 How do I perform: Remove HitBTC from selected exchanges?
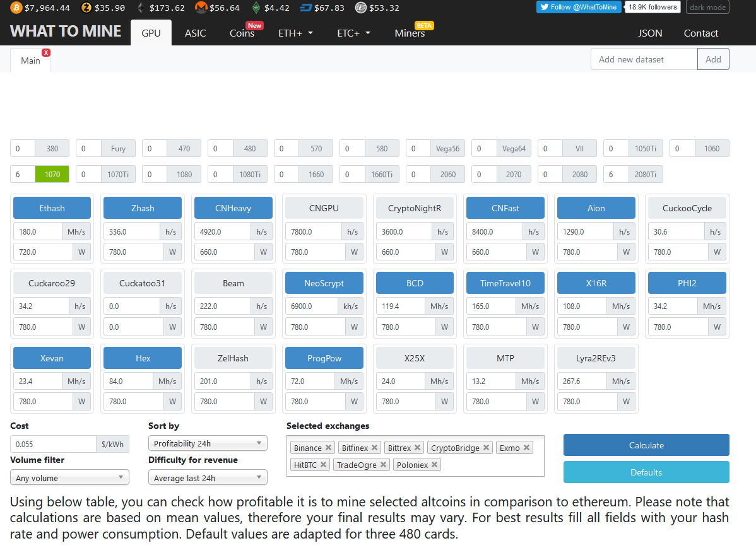tap(324, 465)
